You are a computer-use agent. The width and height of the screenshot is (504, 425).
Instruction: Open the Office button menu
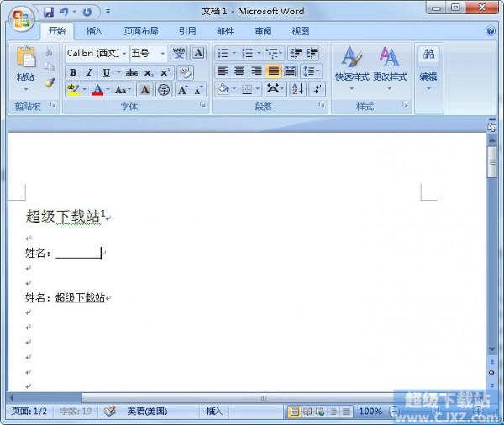pyautogui.click(x=21, y=18)
